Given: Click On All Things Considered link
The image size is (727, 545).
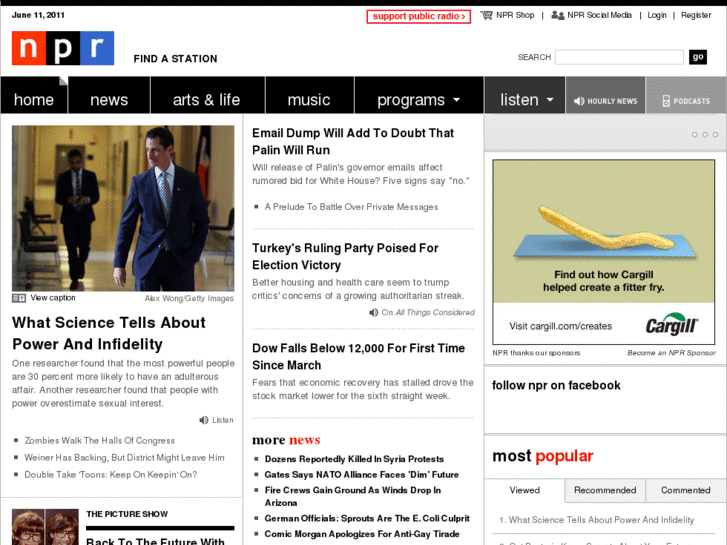Looking at the screenshot, I should point(428,313).
